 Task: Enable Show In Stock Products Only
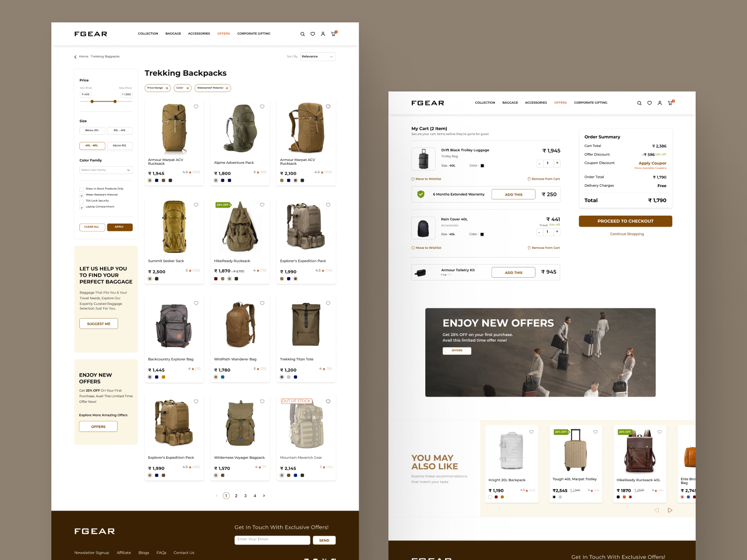(x=82, y=189)
